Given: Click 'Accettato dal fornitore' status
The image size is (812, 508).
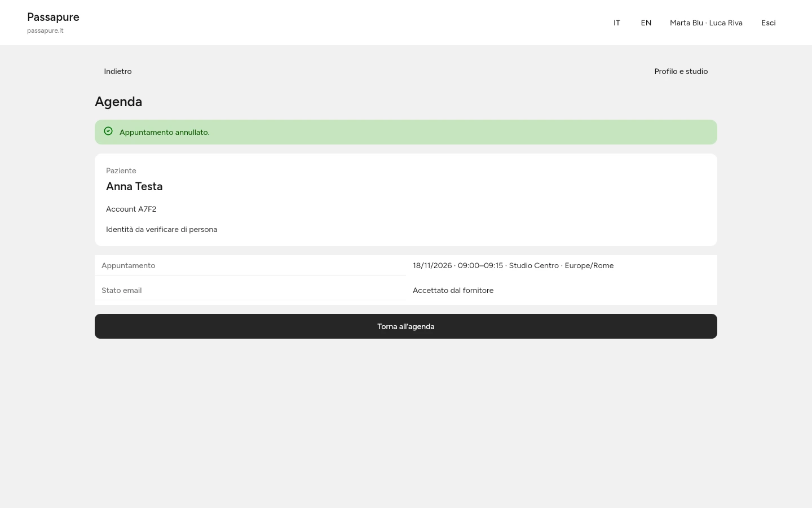Looking at the screenshot, I should click(453, 290).
